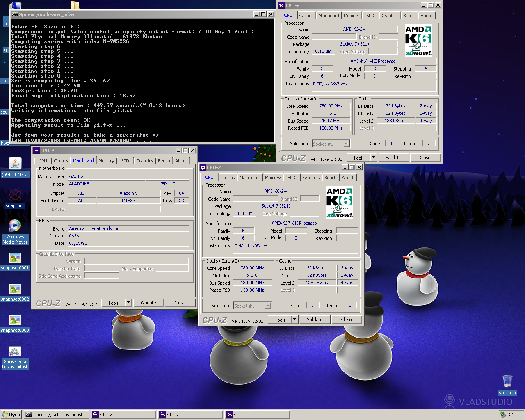This screenshot has height=420, width=525.
Task: Click Validate in the CPU-Z window with 130.00 MHz bus speed
Action: click(x=315, y=320)
